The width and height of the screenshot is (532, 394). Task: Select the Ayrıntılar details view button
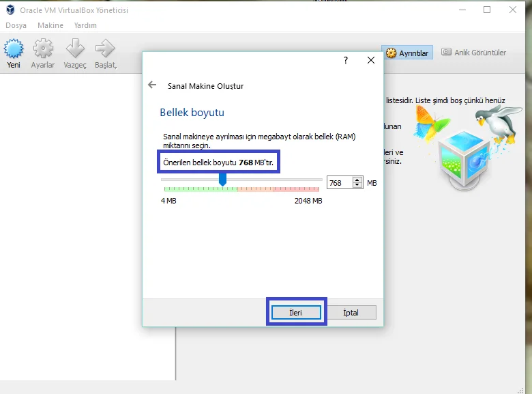pyautogui.click(x=407, y=53)
